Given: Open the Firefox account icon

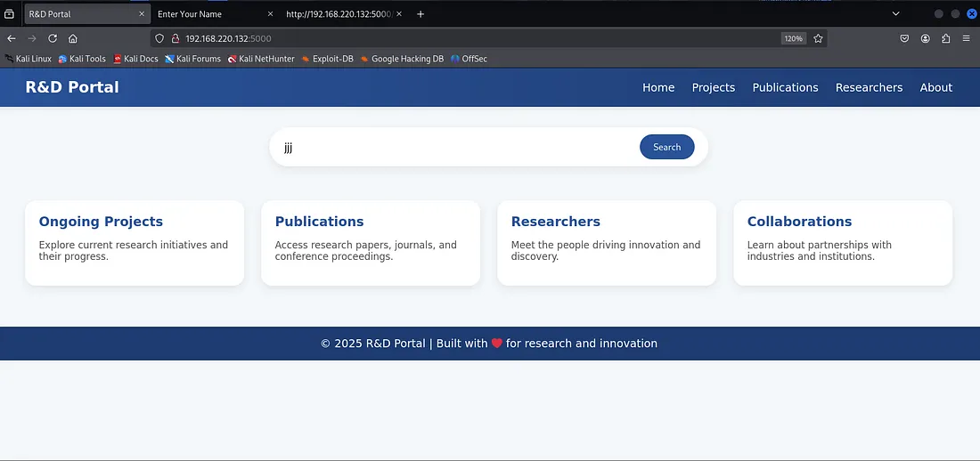Looking at the screenshot, I should [926, 38].
